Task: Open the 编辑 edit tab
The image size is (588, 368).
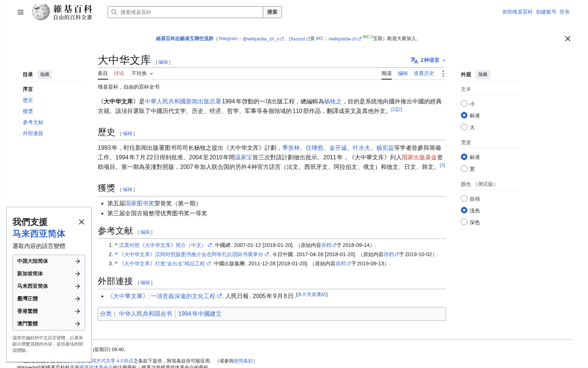Action: click(403, 74)
